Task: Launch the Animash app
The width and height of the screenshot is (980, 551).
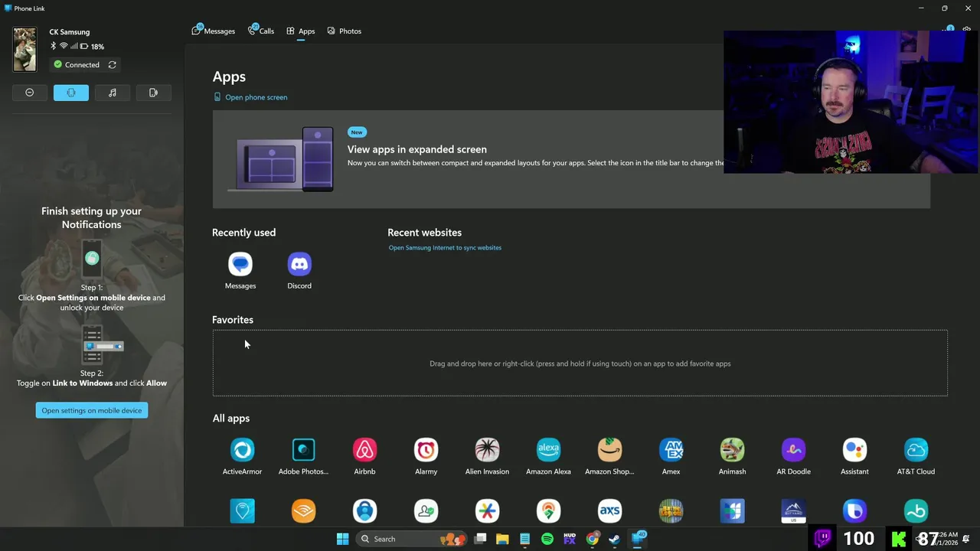Action: coord(732,456)
